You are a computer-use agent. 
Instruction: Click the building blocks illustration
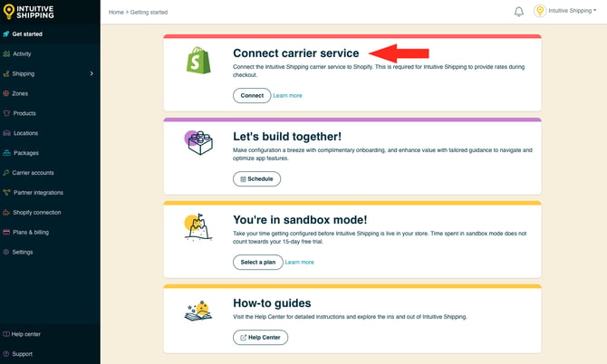(x=198, y=142)
